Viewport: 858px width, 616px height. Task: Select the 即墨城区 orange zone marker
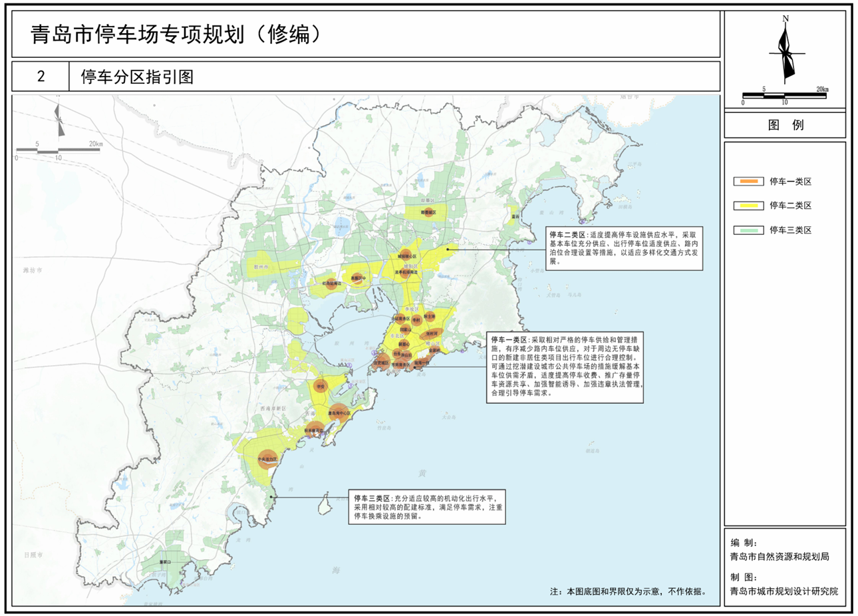coord(430,212)
